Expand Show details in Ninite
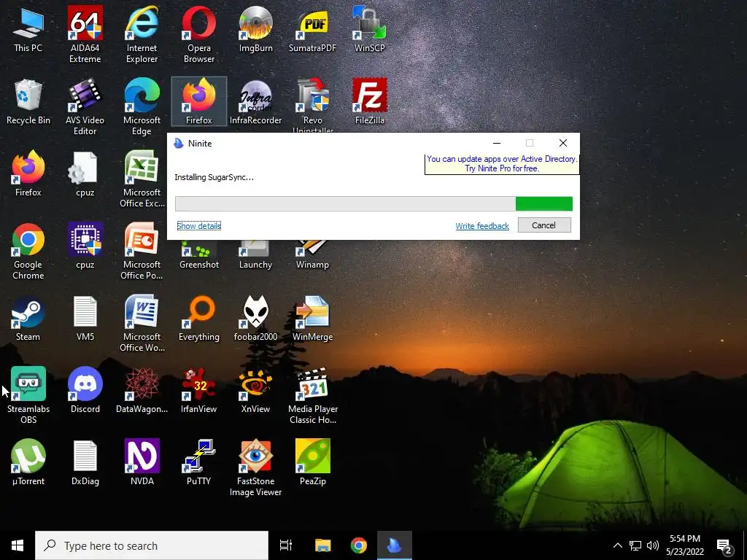The image size is (747, 560). click(198, 226)
